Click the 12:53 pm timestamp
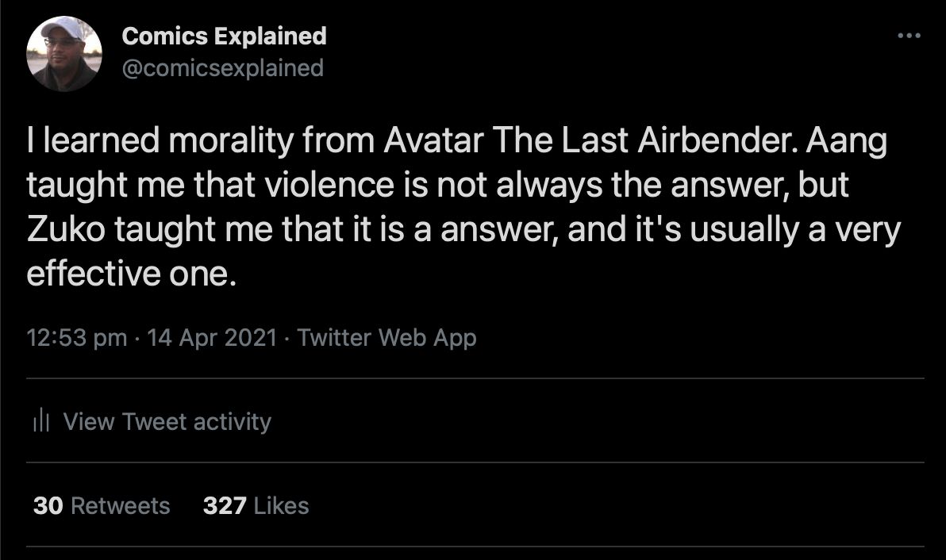This screenshot has height=560, width=946. [x=76, y=338]
